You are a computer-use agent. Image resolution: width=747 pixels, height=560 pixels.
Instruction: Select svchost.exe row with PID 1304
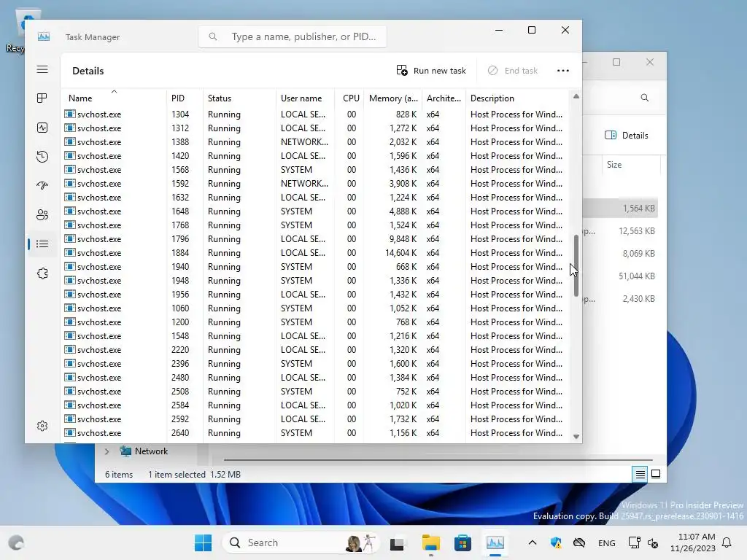pos(317,114)
